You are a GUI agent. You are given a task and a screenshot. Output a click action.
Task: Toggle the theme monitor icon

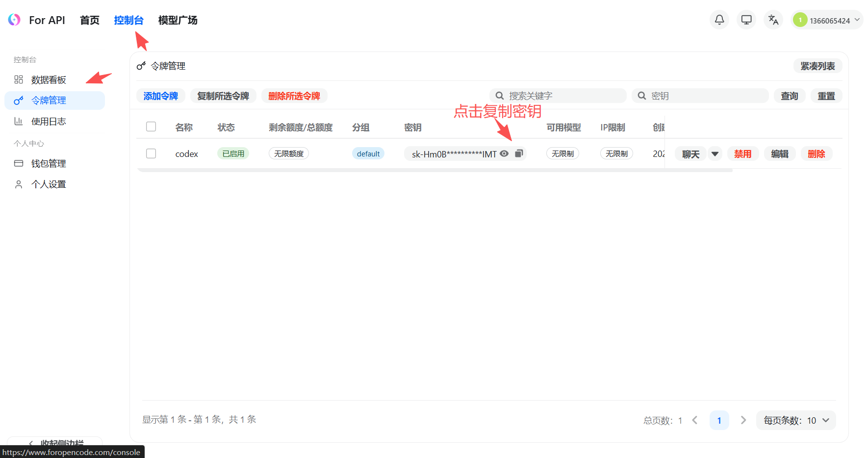(x=746, y=20)
